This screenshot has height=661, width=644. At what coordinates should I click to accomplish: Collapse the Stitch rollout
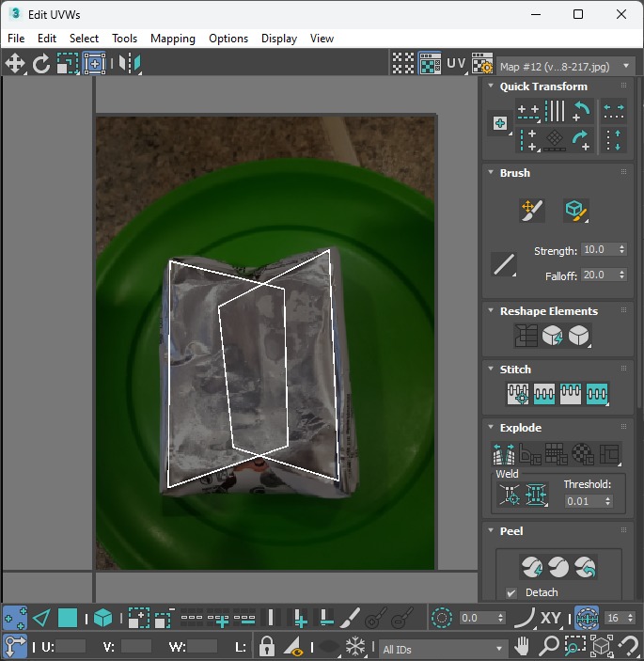tap(491, 369)
